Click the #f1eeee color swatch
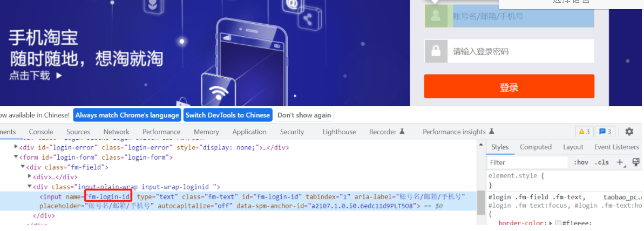This screenshot has height=231, width=644. pos(558,223)
